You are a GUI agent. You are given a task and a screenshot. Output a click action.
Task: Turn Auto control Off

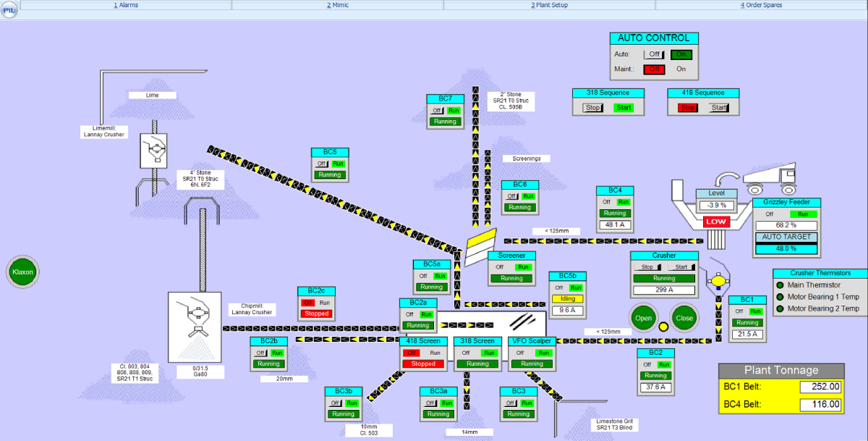(x=655, y=54)
